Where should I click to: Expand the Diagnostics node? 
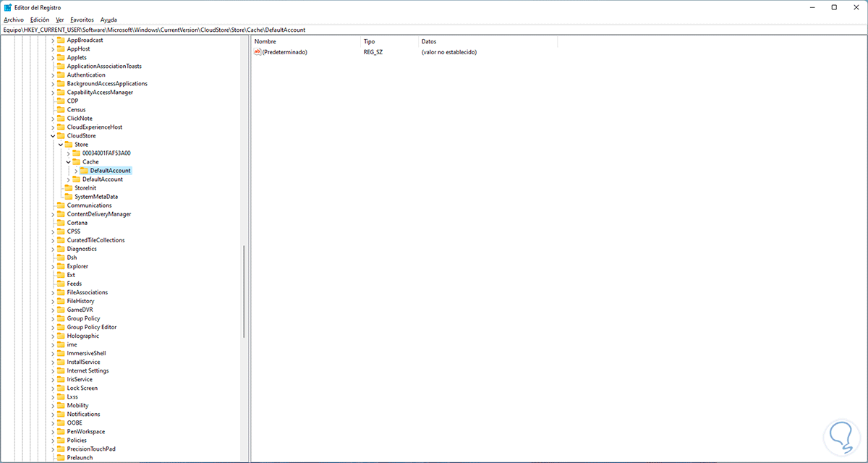coord(53,248)
